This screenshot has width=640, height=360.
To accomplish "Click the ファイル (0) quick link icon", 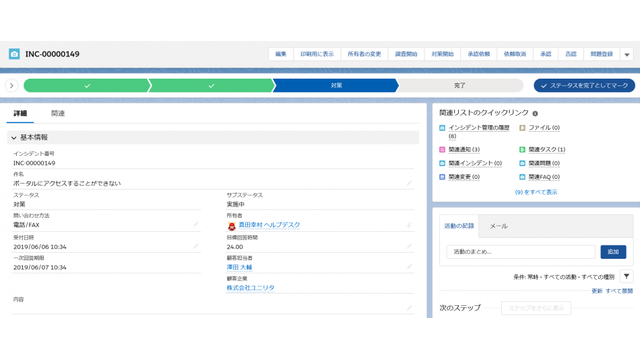I will 522,128.
